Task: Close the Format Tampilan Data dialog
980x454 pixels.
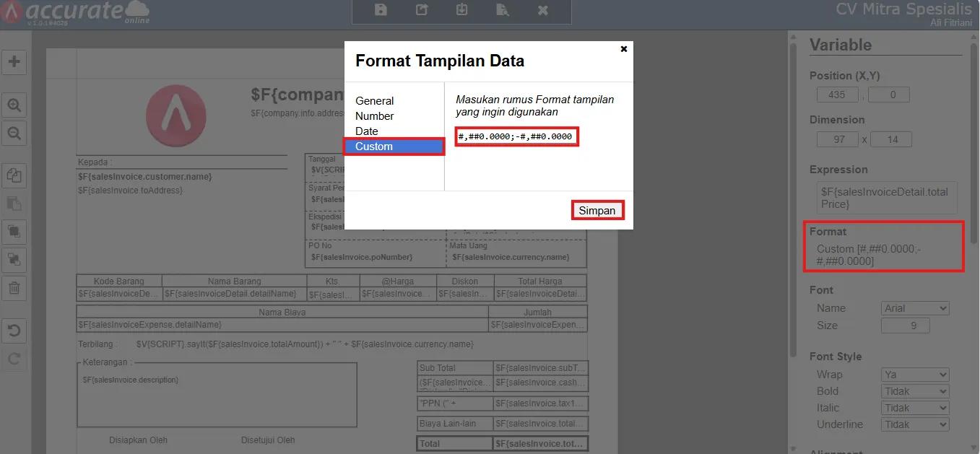Action: coord(624,49)
